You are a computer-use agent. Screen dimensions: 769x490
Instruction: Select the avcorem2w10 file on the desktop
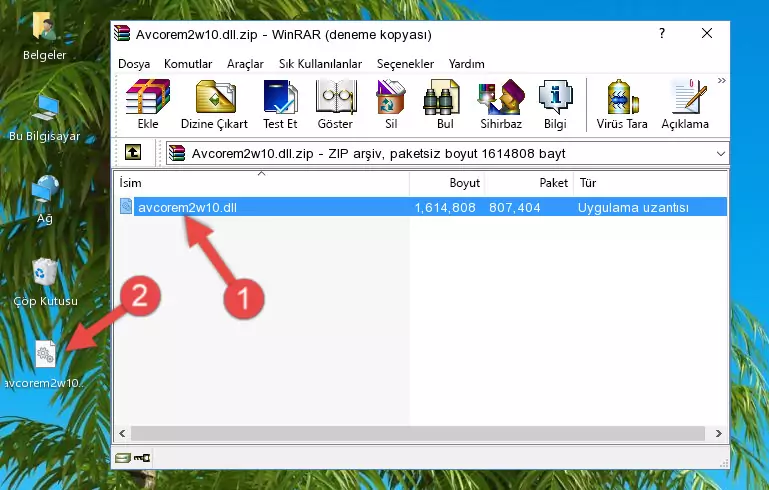point(45,364)
